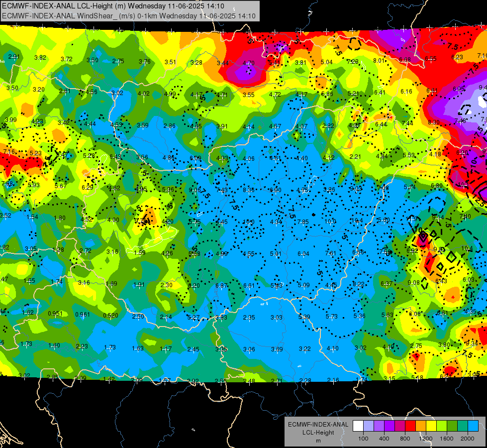Click the grid value 6.29
Viewport: 487px width, 448px height.
coord(87,187)
